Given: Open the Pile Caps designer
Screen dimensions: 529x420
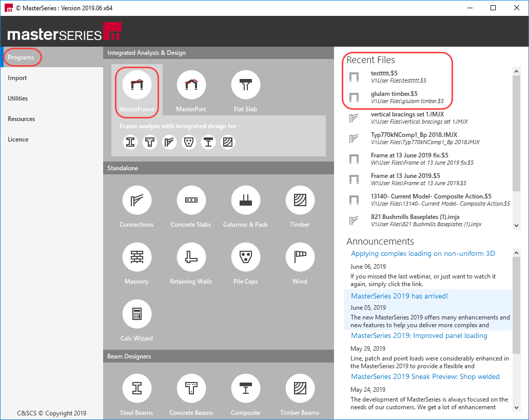Looking at the screenshot, I should point(245,257).
